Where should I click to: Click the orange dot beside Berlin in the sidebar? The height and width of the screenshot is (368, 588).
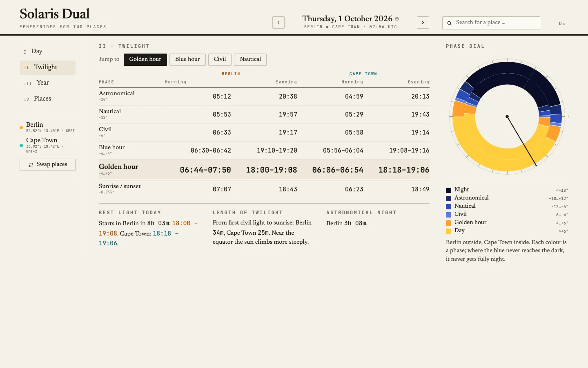coord(21,128)
